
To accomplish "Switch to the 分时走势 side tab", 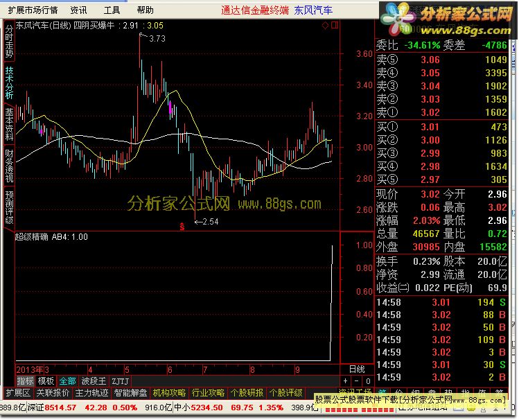I will click(9, 41).
